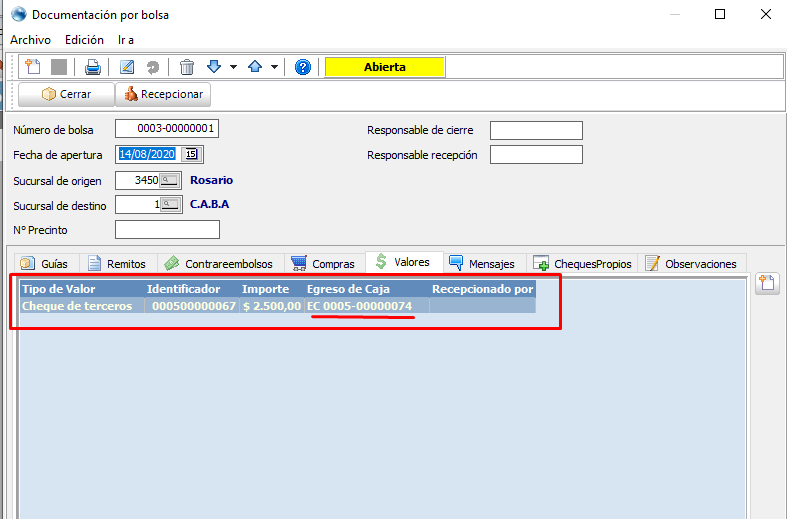Click the Cerrar button
Image resolution: width=787 pixels, height=519 pixels.
pyautogui.click(x=66, y=94)
